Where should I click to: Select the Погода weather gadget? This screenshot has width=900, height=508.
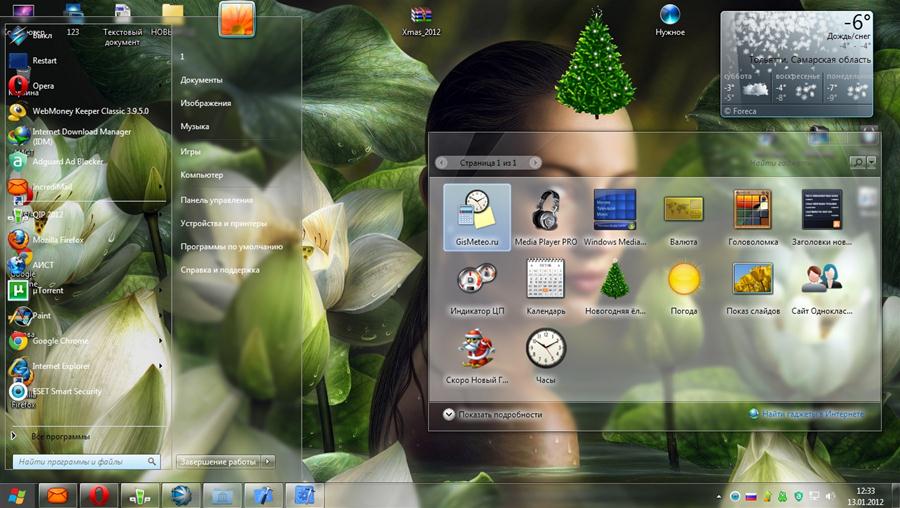point(683,285)
